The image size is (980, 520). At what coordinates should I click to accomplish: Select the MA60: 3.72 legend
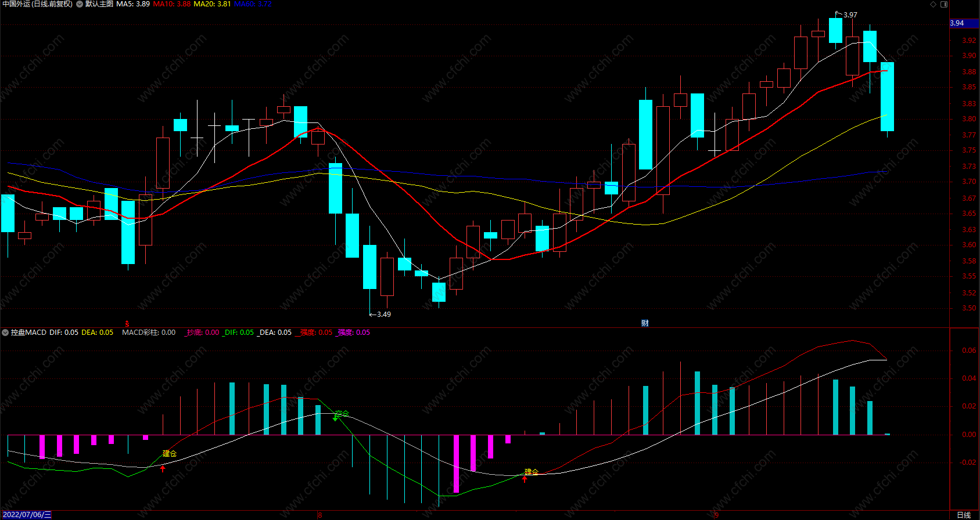point(253,4)
